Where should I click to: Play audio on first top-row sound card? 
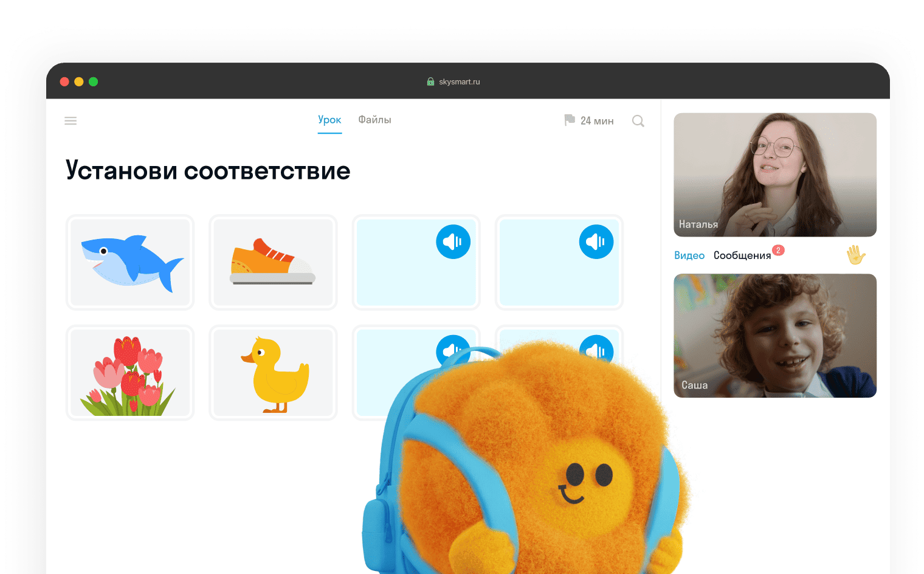pos(453,242)
